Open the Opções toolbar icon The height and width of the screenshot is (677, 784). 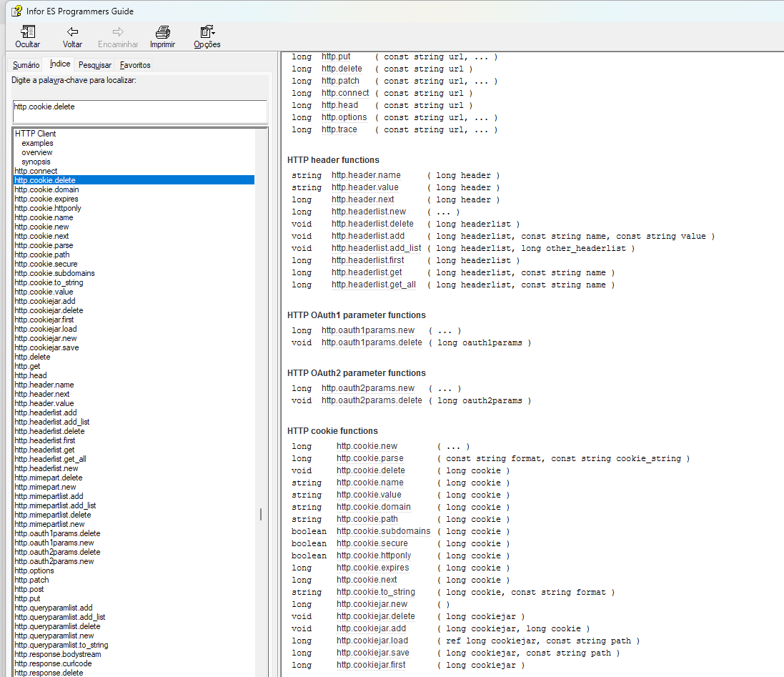[x=207, y=32]
